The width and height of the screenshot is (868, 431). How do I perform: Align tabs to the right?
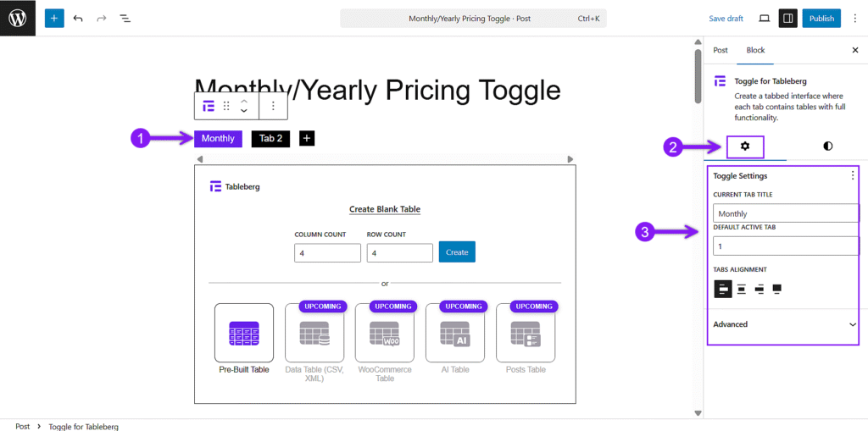click(759, 289)
